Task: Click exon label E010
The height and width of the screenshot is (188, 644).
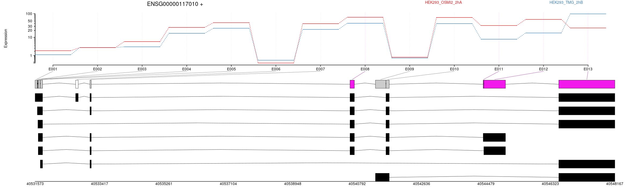Action: 454,69
